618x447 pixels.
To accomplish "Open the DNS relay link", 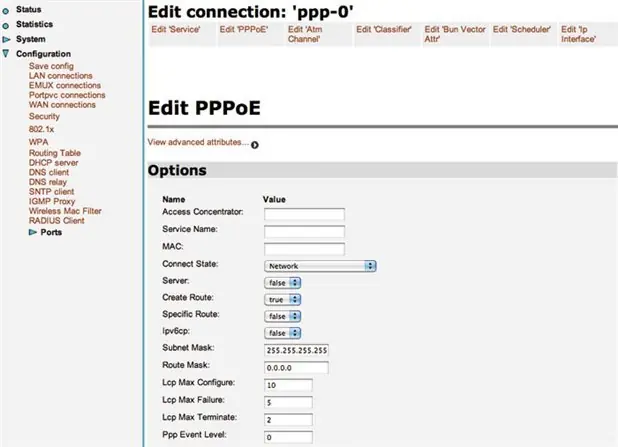I will click(48, 182).
